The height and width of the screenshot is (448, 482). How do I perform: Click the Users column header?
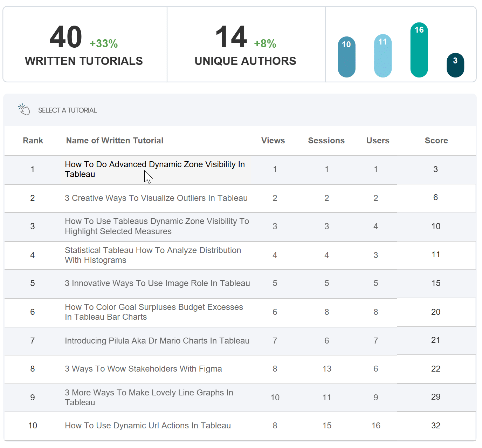pos(378,141)
